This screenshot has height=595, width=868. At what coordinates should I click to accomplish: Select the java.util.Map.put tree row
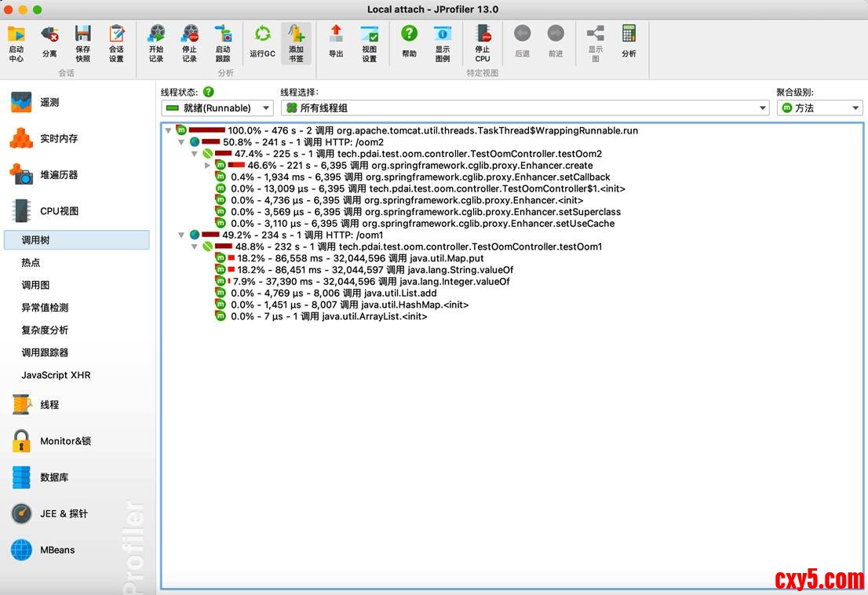coord(361,258)
